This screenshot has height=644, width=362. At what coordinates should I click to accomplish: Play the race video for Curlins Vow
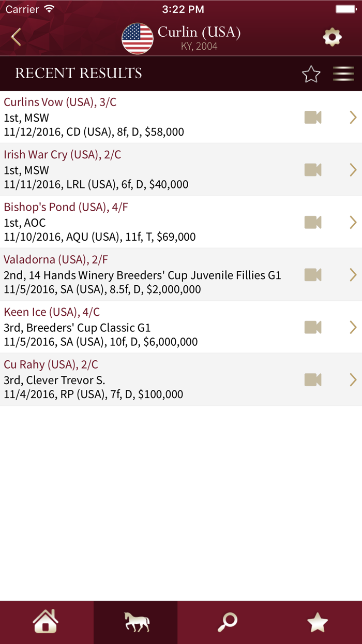(x=313, y=117)
